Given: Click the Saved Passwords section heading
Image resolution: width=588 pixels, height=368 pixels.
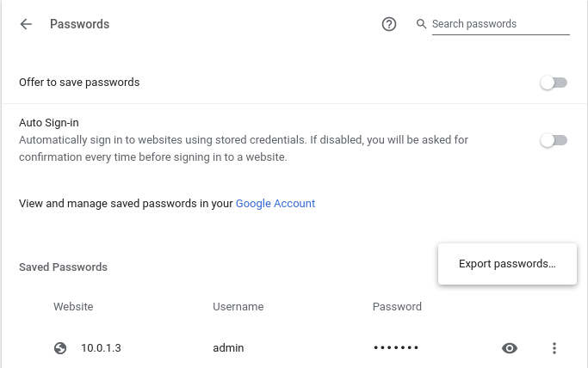Looking at the screenshot, I should pos(63,267).
